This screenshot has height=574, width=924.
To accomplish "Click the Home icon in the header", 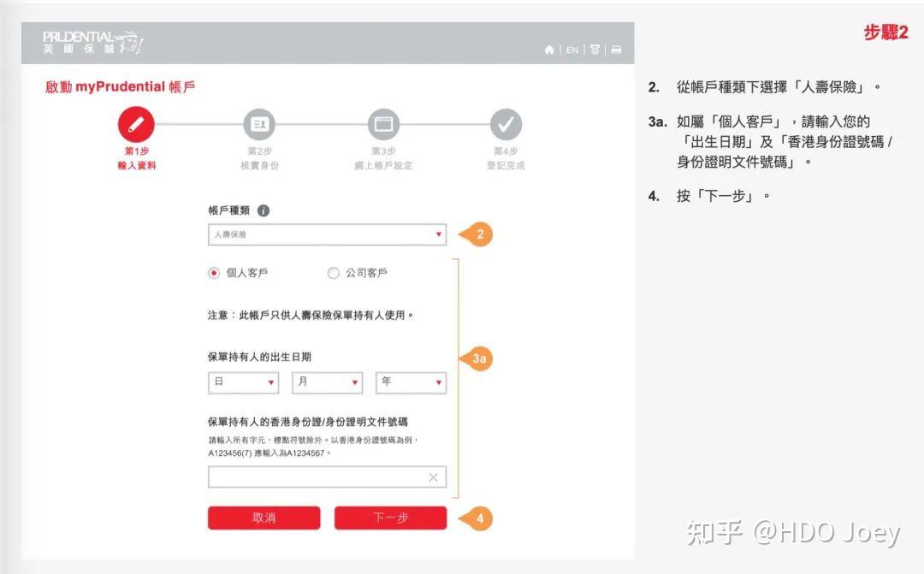I will pos(548,50).
